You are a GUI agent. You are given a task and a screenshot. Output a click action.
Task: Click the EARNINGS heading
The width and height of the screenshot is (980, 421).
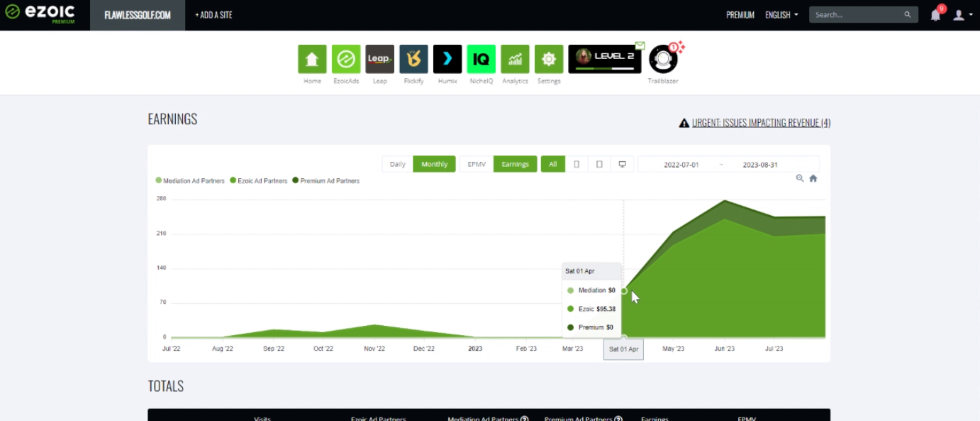[172, 119]
